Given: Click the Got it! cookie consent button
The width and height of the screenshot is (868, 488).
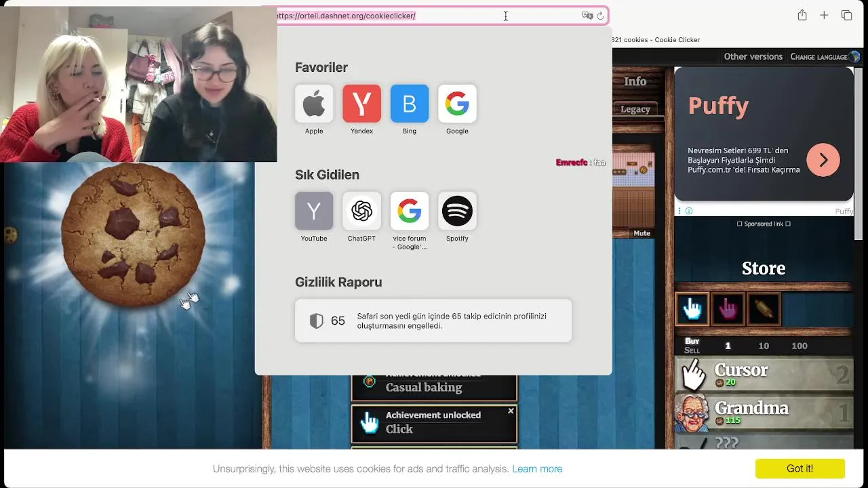Looking at the screenshot, I should [800, 468].
